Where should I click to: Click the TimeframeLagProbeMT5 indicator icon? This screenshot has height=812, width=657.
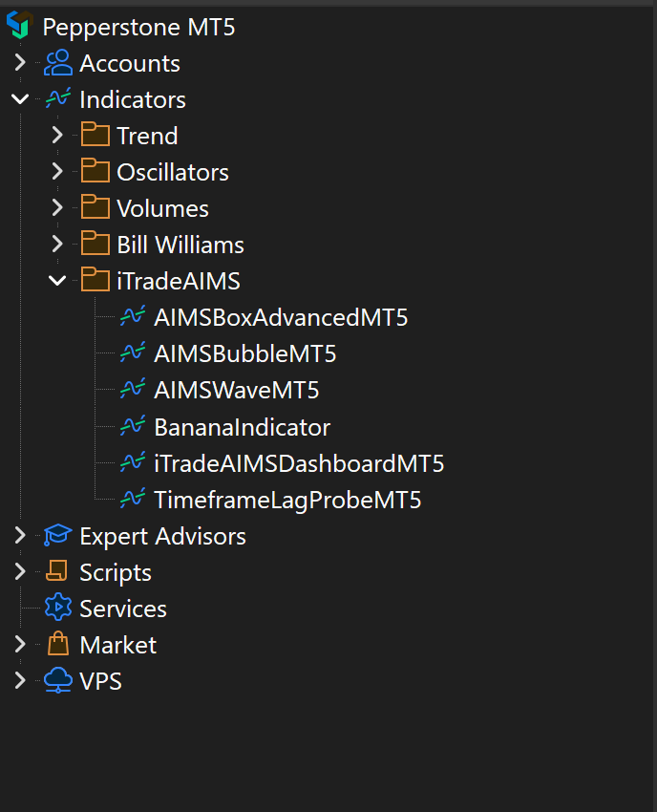pos(133,498)
